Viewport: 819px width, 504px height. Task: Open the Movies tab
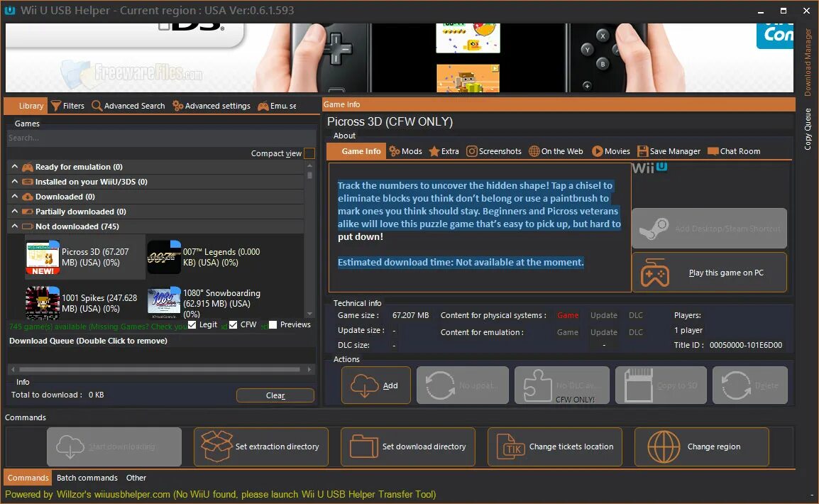(610, 151)
